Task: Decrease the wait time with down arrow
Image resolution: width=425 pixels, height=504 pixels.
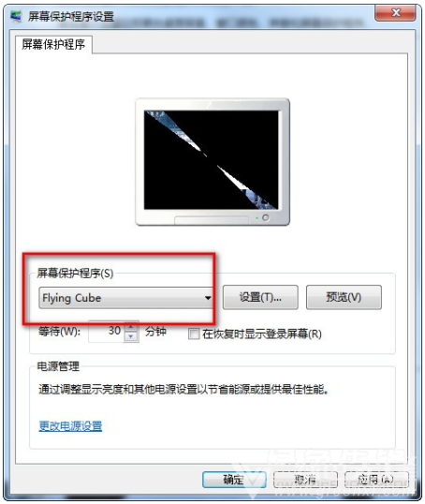Action: tap(131, 336)
